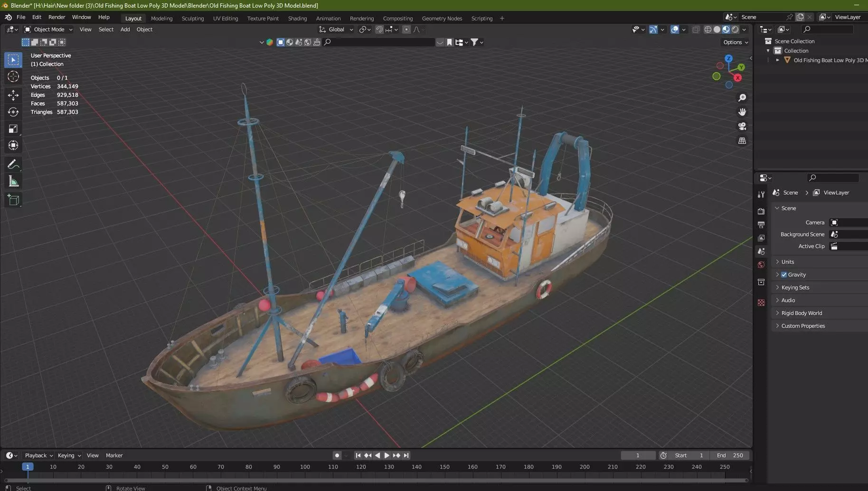Click the pan view hand icon
This screenshot has height=491, width=868.
(x=742, y=112)
